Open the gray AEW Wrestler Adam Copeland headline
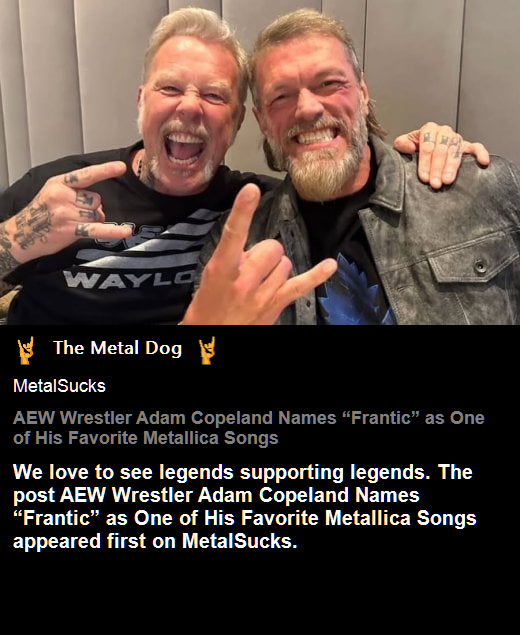Screen dimensions: 520x635 [248, 428]
